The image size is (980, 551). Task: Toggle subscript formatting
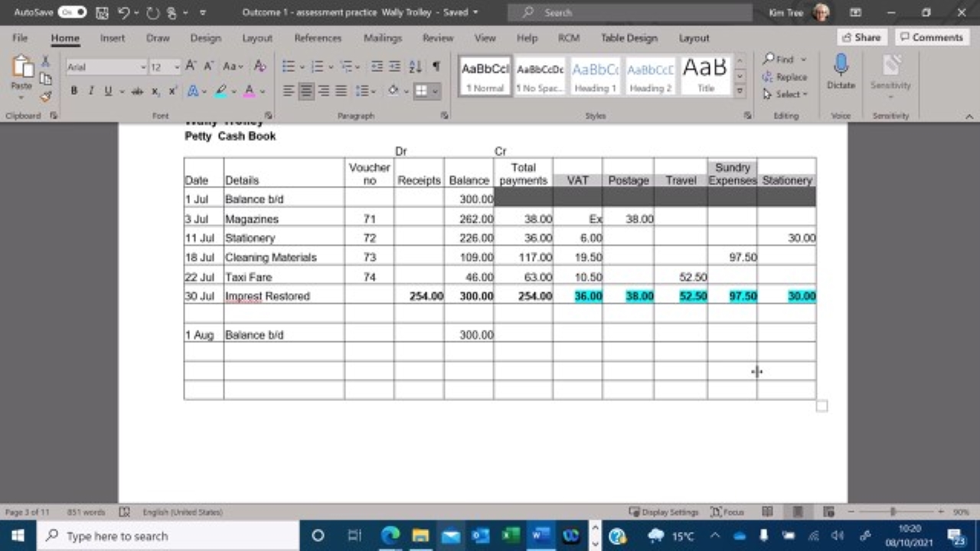(154, 90)
